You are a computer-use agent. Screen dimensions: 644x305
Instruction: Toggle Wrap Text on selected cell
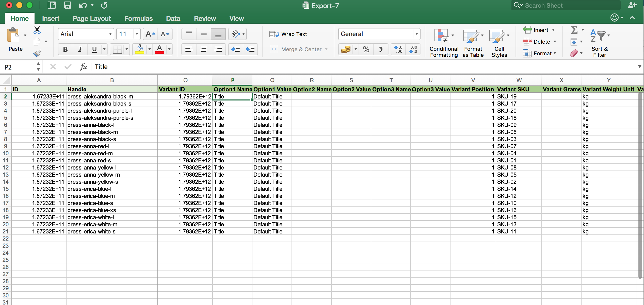(x=288, y=34)
